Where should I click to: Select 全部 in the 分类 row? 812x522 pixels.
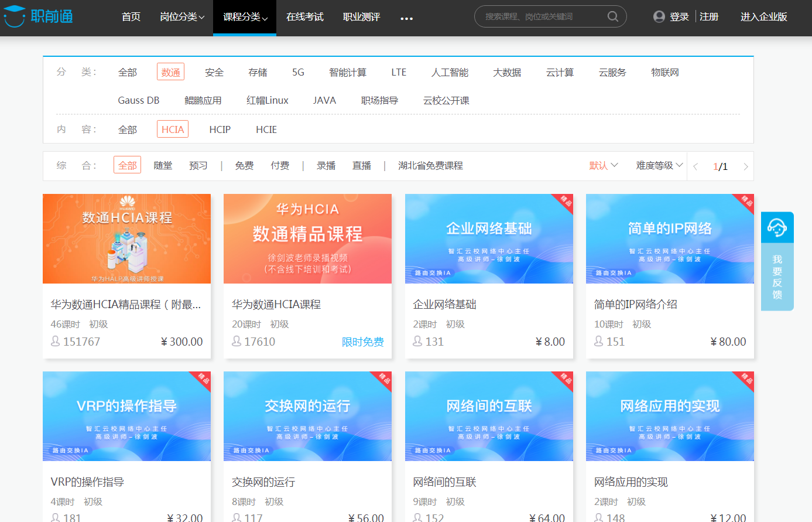pyautogui.click(x=128, y=72)
